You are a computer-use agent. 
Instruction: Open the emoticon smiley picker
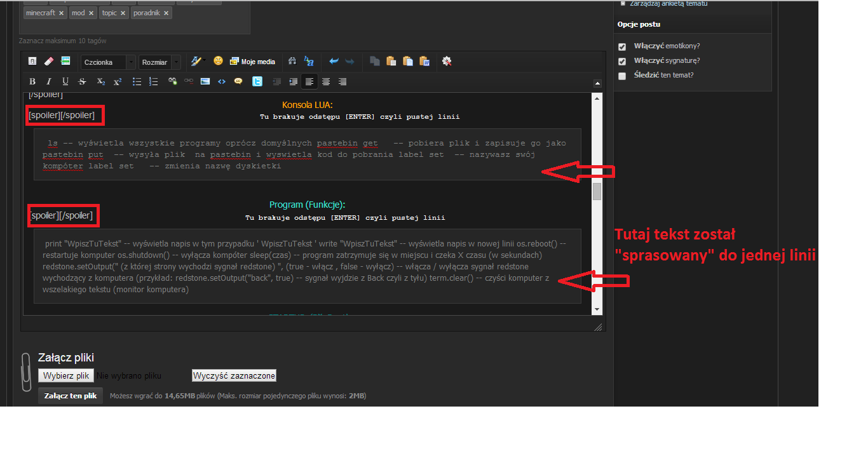218,62
